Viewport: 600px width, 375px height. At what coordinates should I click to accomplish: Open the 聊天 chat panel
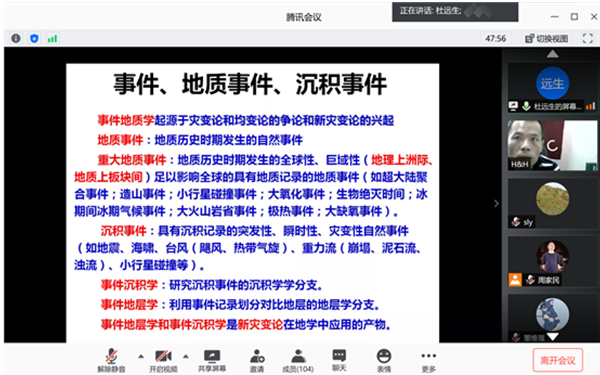pyautogui.click(x=339, y=360)
